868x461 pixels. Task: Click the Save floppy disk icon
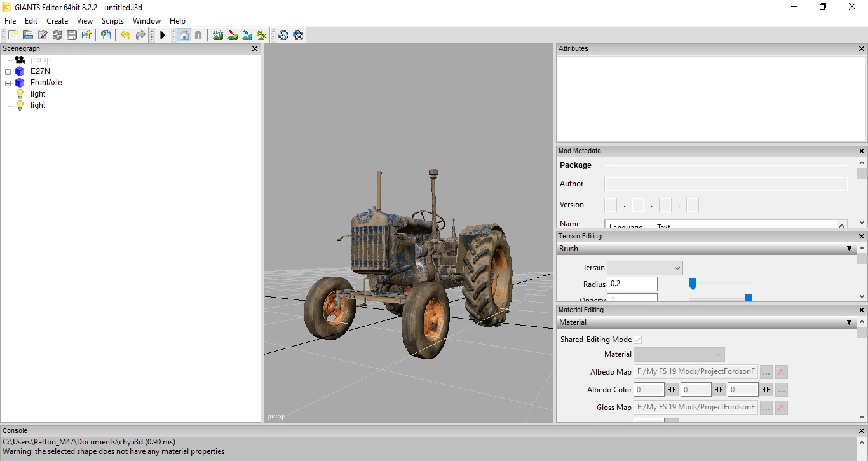coord(72,36)
